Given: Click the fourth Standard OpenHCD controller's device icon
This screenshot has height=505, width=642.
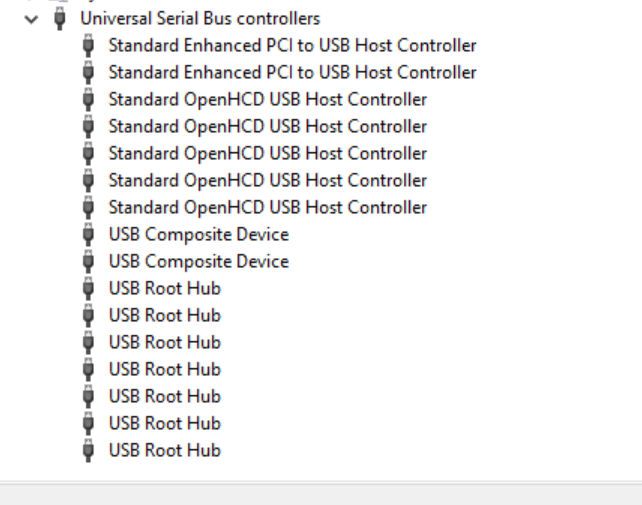Looking at the screenshot, I should coord(88,180).
